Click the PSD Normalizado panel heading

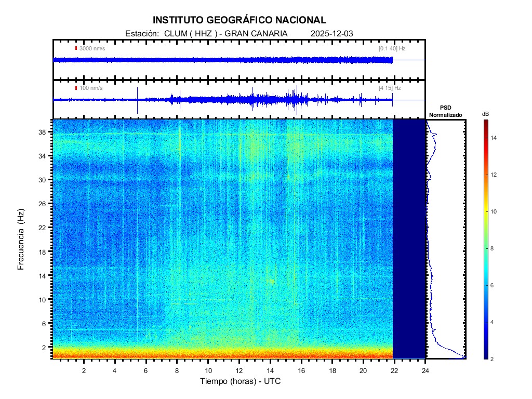pyautogui.click(x=445, y=111)
